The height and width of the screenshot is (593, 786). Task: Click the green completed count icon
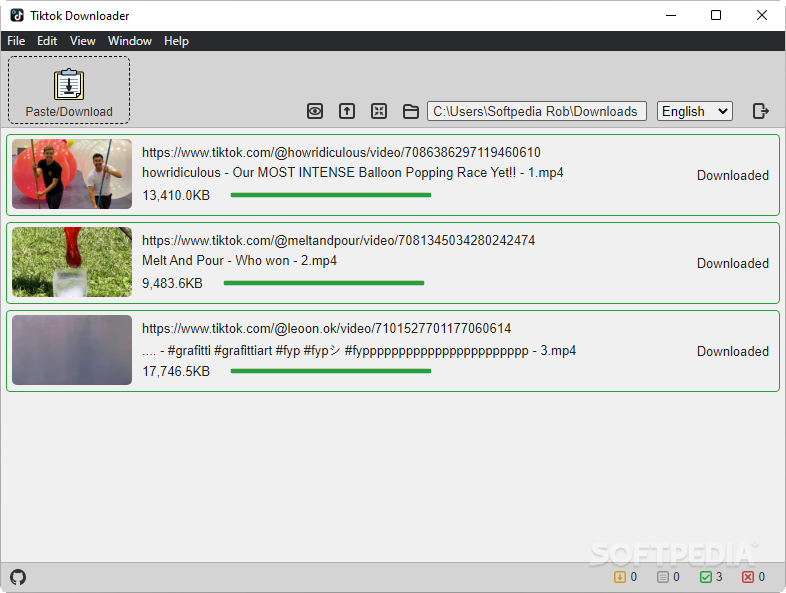(x=706, y=577)
